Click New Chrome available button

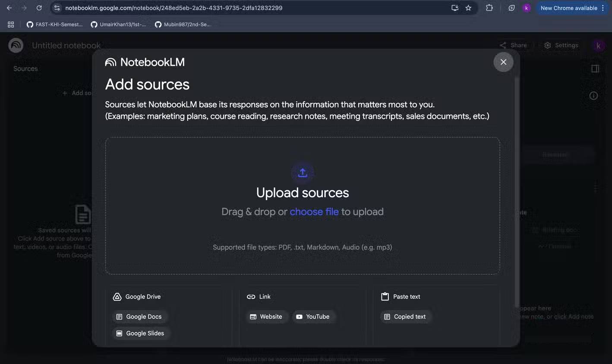(x=569, y=8)
